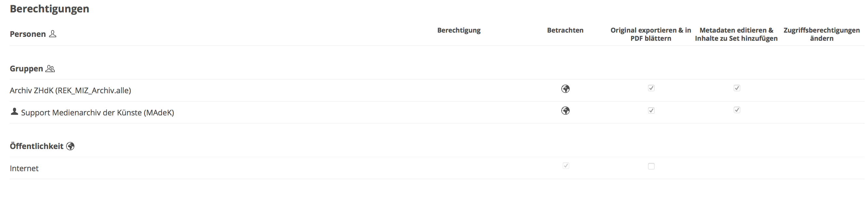
Task: Click the Metadaten editieren column header
Action: pos(736,34)
